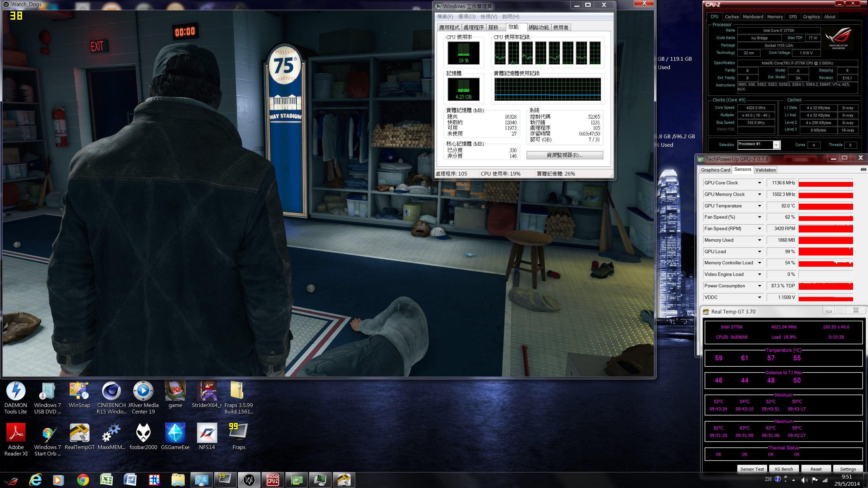The height and width of the screenshot is (488, 868).
Task: Select CPU-Z Caches tab
Action: 732,17
